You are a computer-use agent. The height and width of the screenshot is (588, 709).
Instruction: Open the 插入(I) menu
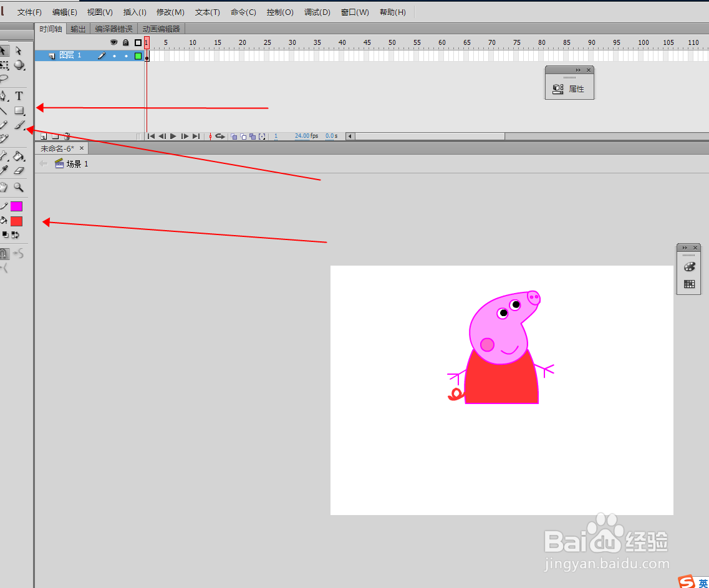[x=135, y=12]
